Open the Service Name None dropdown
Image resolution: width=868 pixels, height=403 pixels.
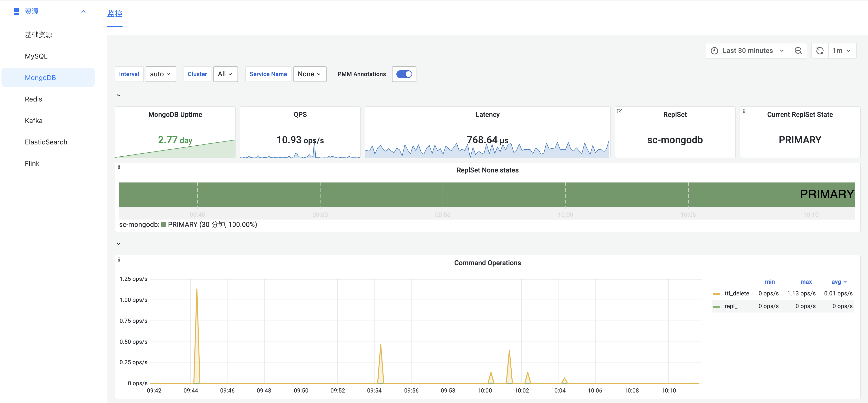[310, 74]
